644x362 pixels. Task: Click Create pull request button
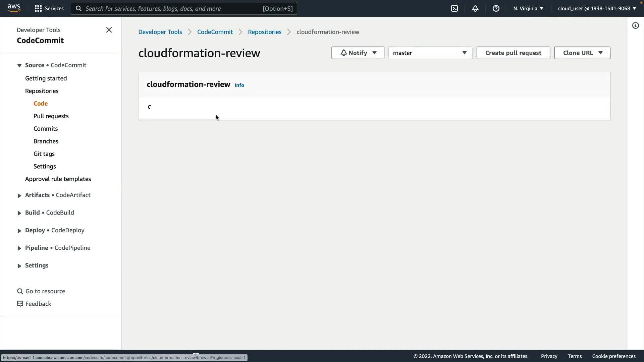(x=513, y=53)
